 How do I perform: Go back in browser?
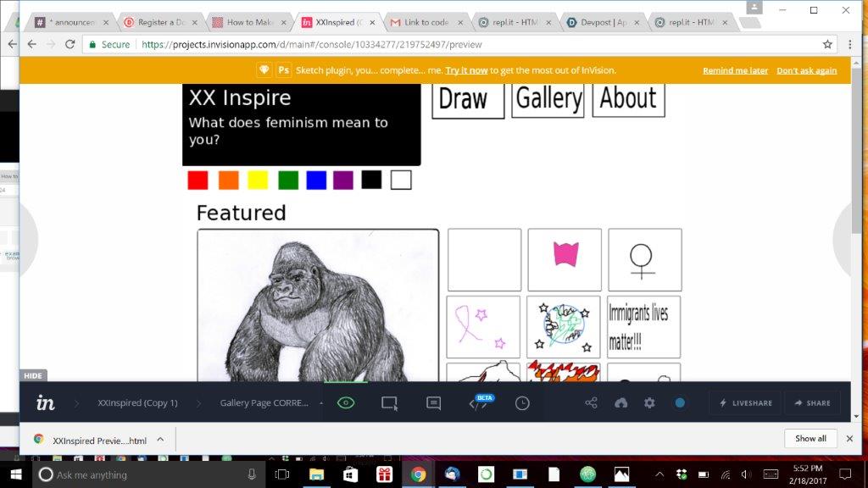point(31,44)
